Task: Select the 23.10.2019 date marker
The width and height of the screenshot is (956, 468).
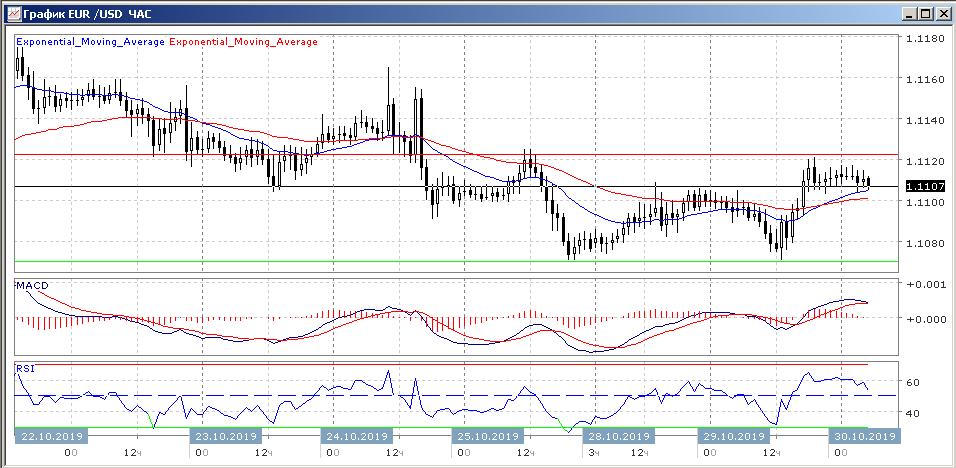Action: pyautogui.click(x=226, y=436)
